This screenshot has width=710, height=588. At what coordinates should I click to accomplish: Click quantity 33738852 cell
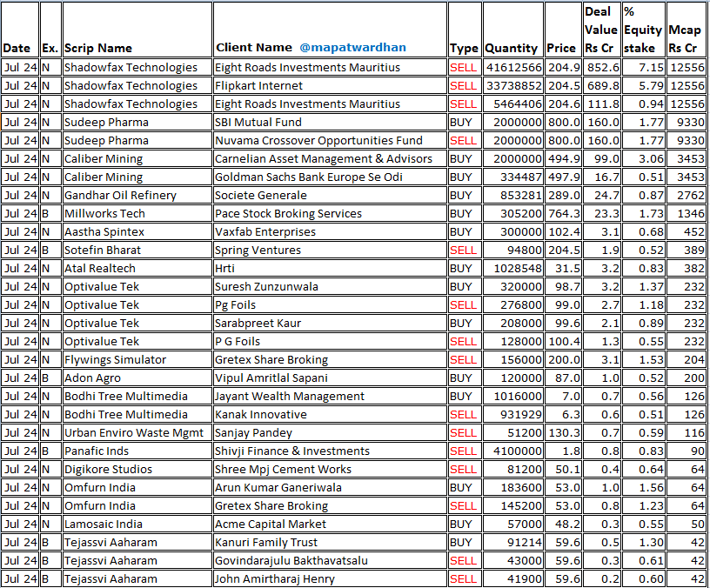pos(513,85)
